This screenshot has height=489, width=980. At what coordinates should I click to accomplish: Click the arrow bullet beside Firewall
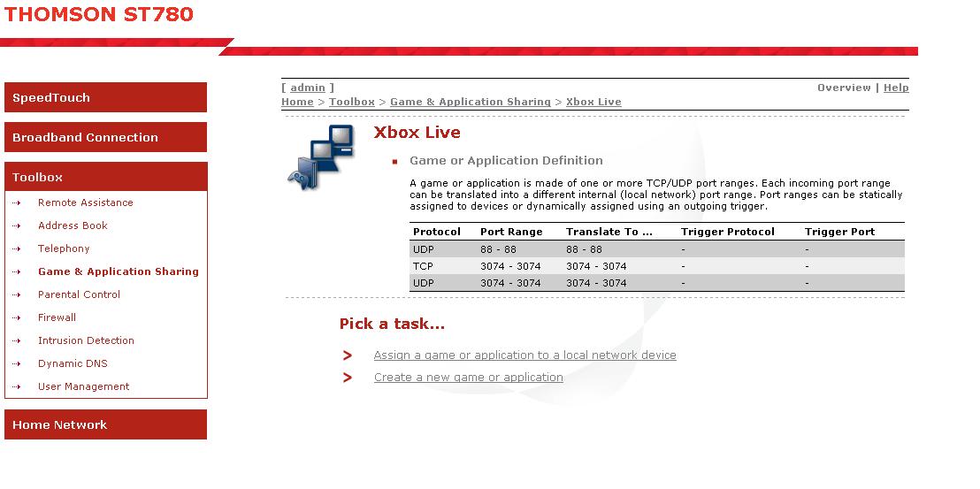[16, 317]
